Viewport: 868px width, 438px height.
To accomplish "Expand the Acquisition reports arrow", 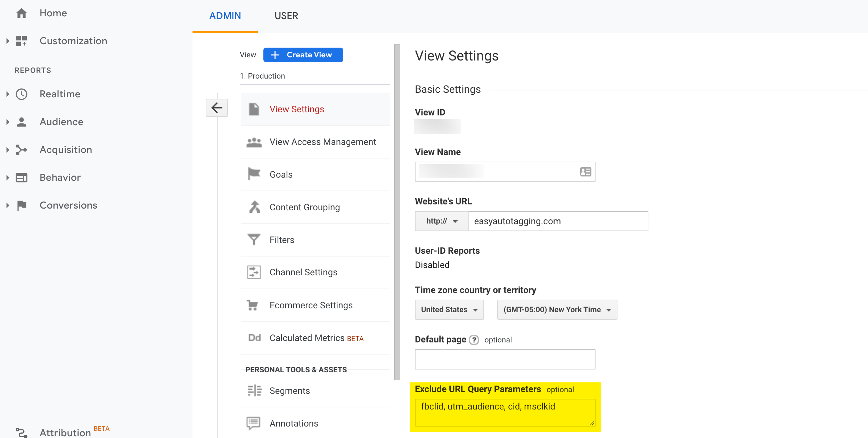I will (8, 150).
